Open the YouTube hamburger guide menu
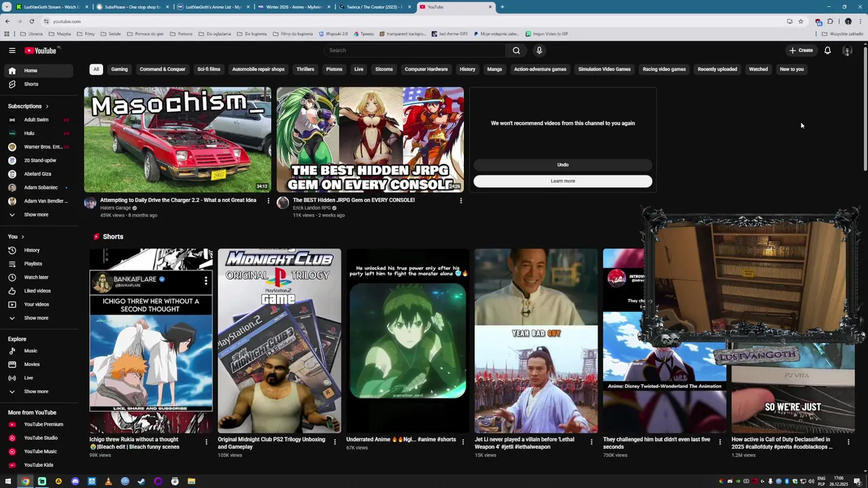Screen dimensions: 868x488 pyautogui.click(x=12, y=50)
